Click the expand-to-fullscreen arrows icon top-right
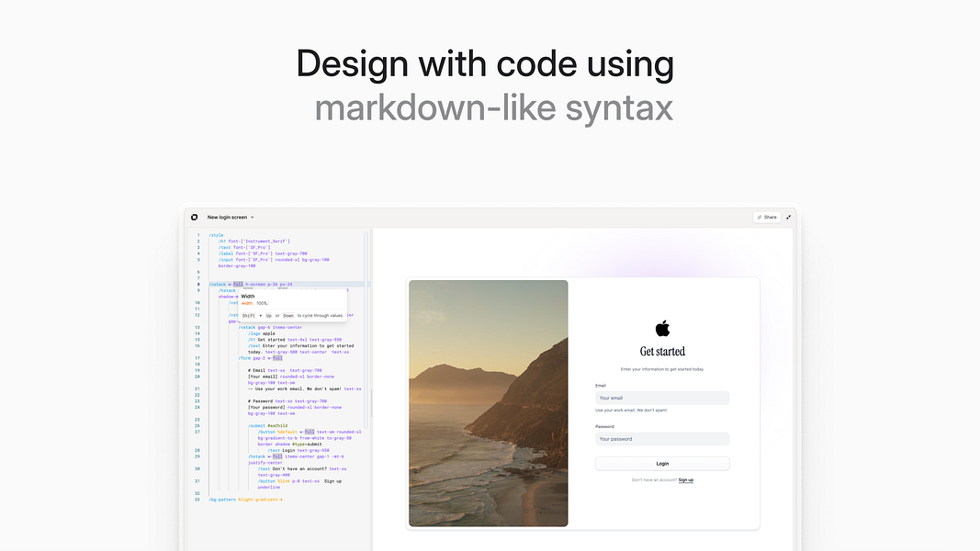 (788, 217)
